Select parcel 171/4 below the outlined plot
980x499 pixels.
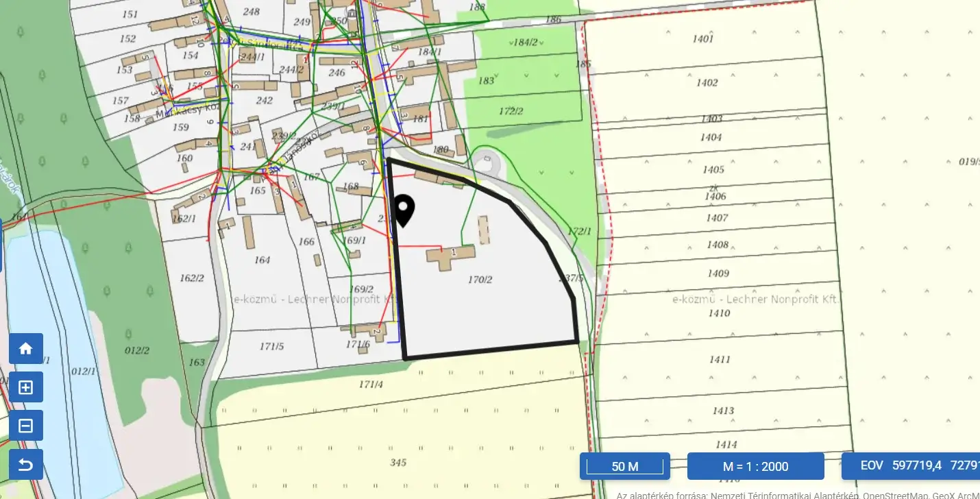point(371,385)
